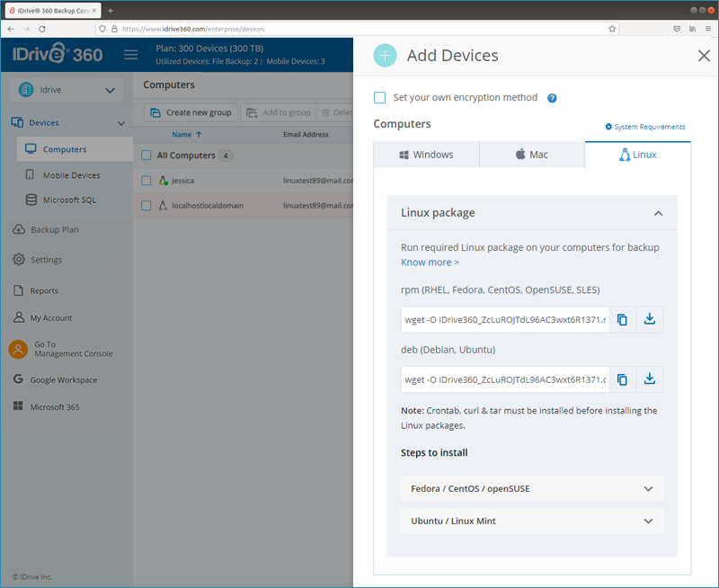Collapse the Linux package section
The image size is (719, 588).
(658, 213)
